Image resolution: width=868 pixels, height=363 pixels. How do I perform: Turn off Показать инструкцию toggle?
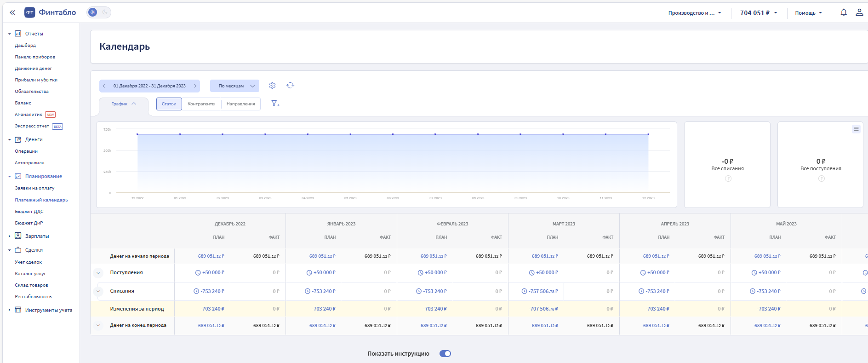[x=445, y=354]
